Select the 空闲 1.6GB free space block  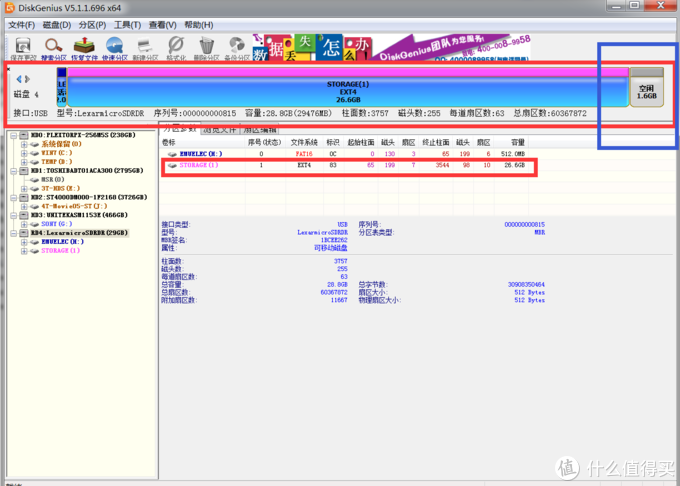pyautogui.click(x=647, y=87)
